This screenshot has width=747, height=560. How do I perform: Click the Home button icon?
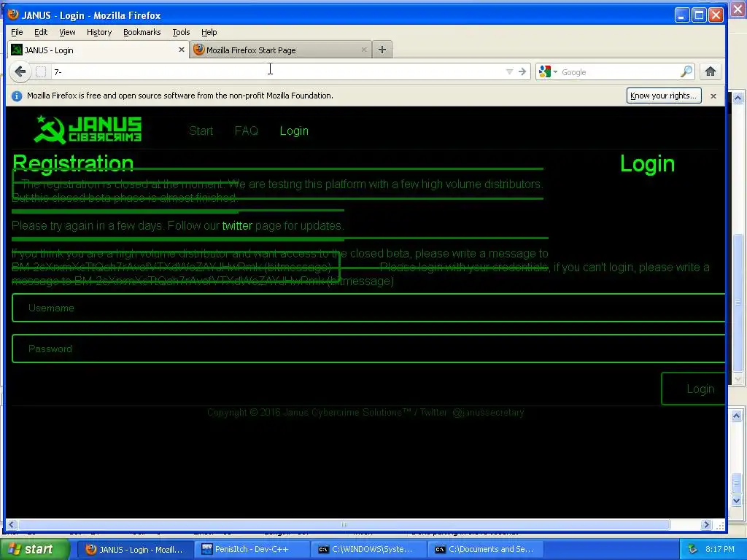(711, 72)
